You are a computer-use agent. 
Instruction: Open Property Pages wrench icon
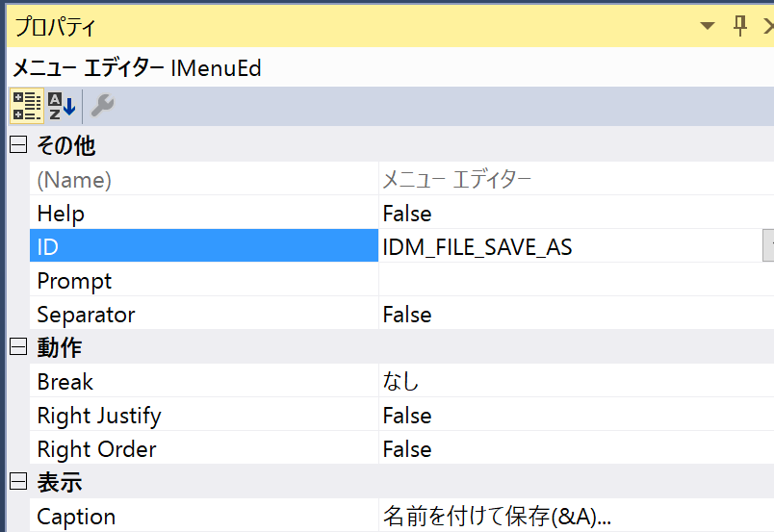point(102,106)
